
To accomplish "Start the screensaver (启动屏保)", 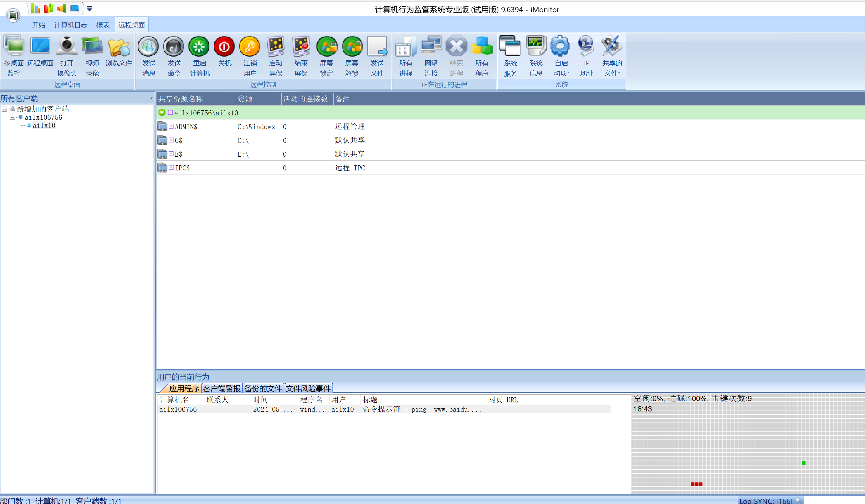I will [x=275, y=56].
